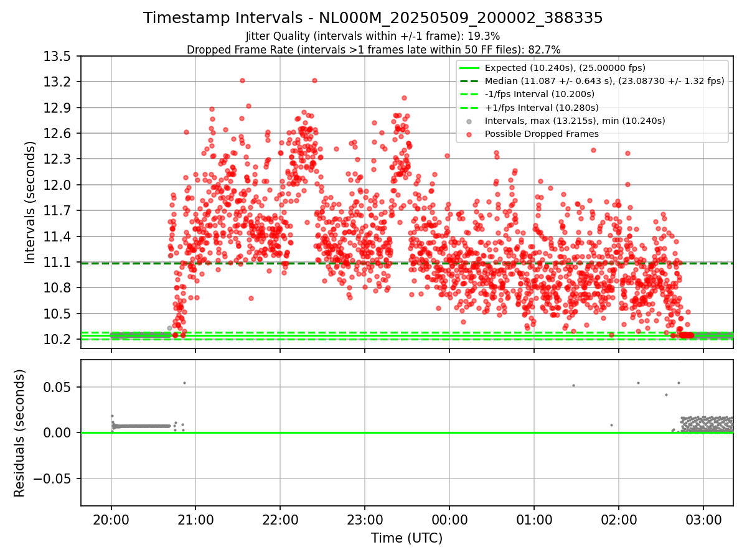Click the 01:00 time axis label

pos(534,519)
